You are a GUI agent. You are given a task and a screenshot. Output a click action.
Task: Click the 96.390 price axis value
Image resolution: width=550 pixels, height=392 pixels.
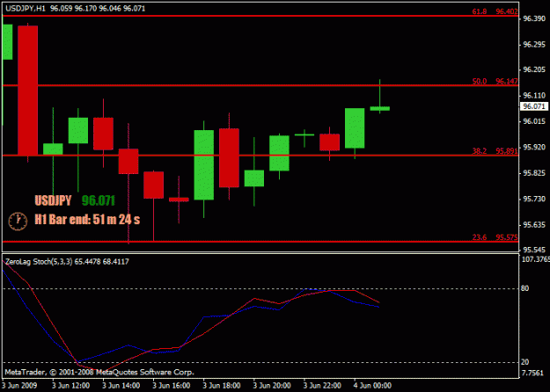[534, 19]
